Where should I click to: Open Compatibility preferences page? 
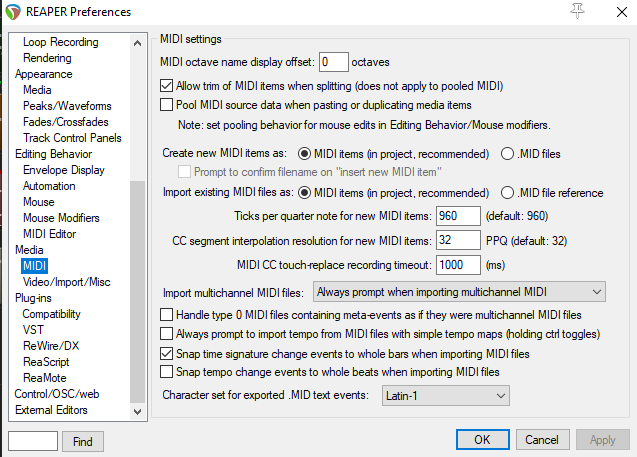(x=52, y=314)
